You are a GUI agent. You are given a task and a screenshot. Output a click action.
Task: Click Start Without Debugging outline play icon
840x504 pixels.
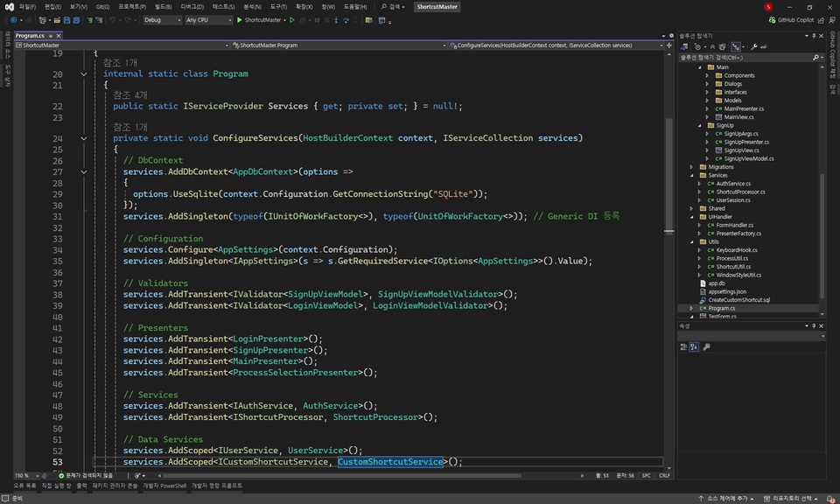coord(292,20)
